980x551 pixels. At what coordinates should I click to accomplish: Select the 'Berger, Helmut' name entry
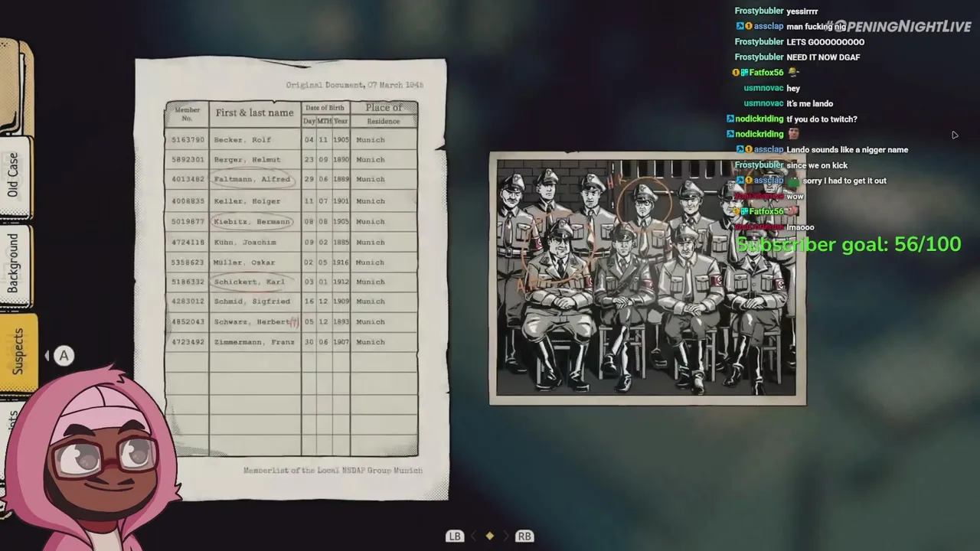247,160
